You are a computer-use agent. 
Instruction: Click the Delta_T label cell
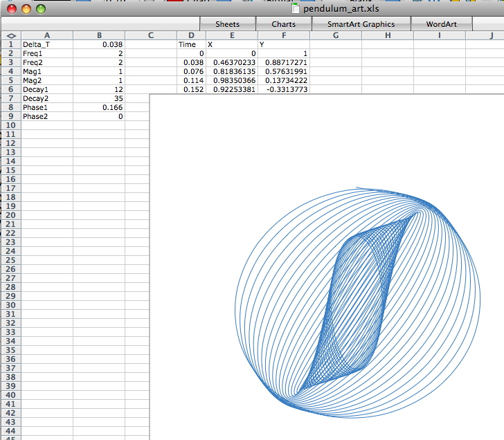pos(47,44)
